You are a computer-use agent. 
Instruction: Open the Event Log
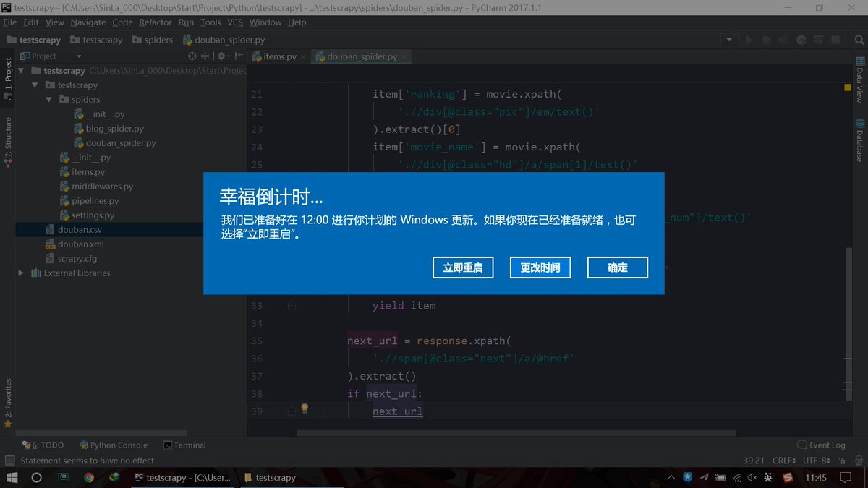tap(821, 445)
